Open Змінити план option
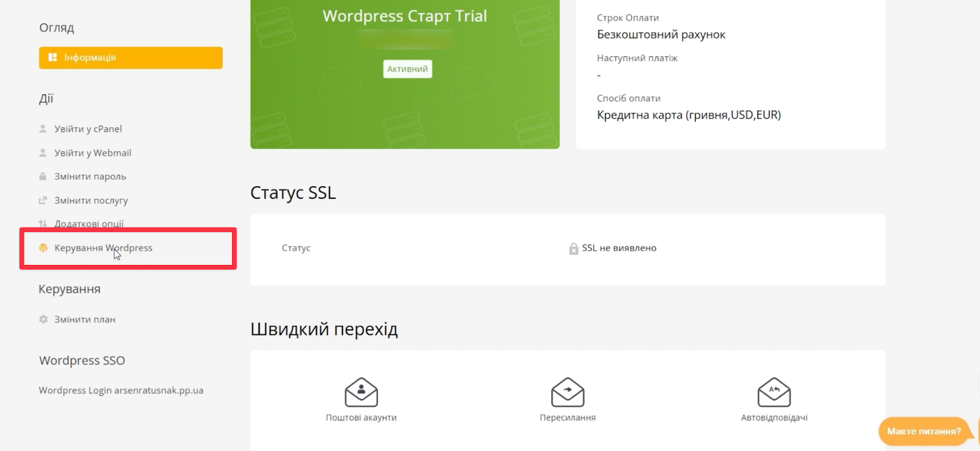Viewport: 980px width, 451px height. coord(85,319)
